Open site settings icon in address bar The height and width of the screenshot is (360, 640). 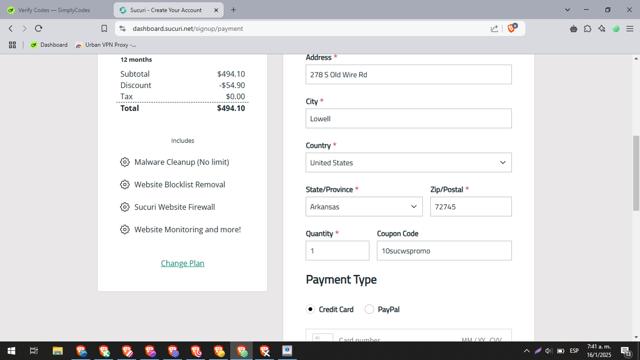coord(122,29)
